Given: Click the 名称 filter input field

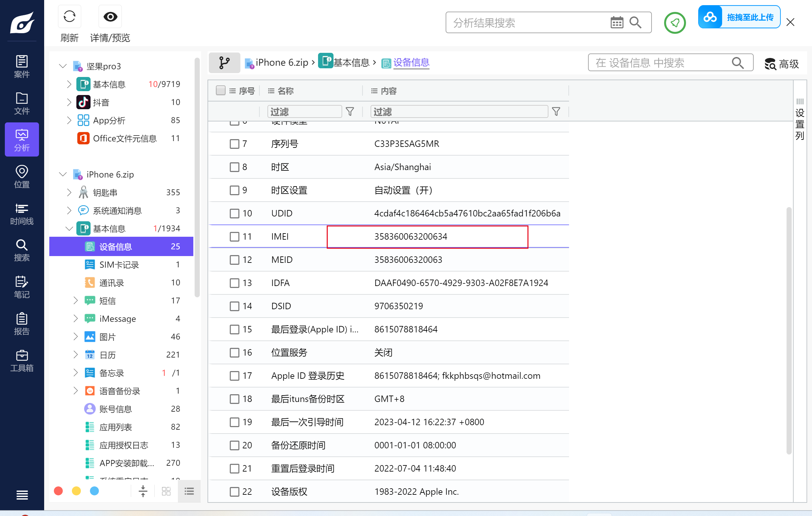Looking at the screenshot, I should [x=304, y=111].
